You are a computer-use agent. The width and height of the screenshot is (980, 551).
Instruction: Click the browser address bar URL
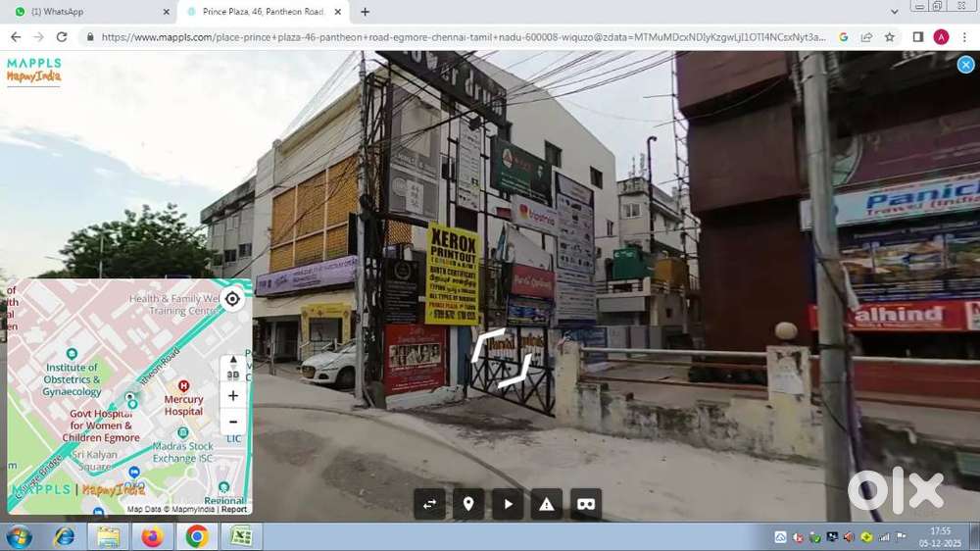pyautogui.click(x=461, y=37)
